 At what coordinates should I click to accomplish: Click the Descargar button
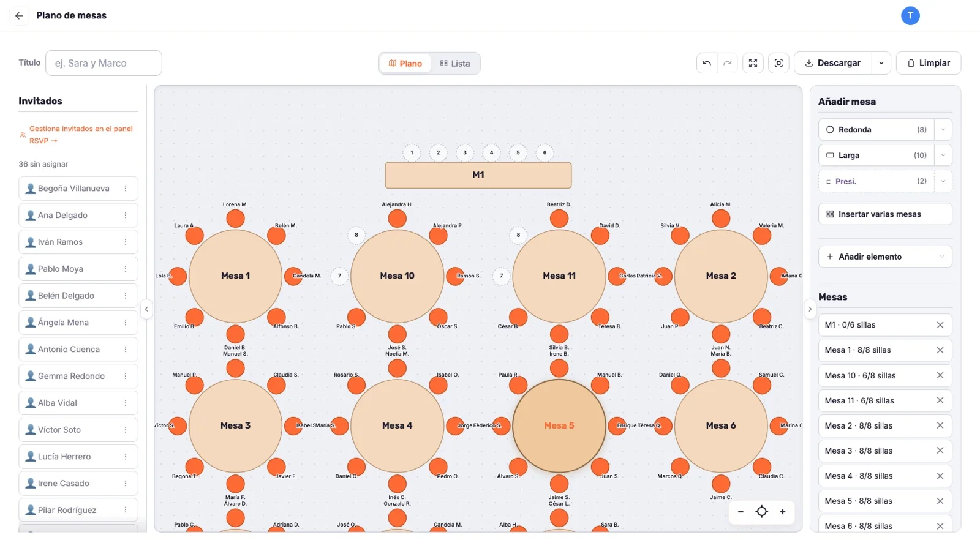[x=833, y=63]
